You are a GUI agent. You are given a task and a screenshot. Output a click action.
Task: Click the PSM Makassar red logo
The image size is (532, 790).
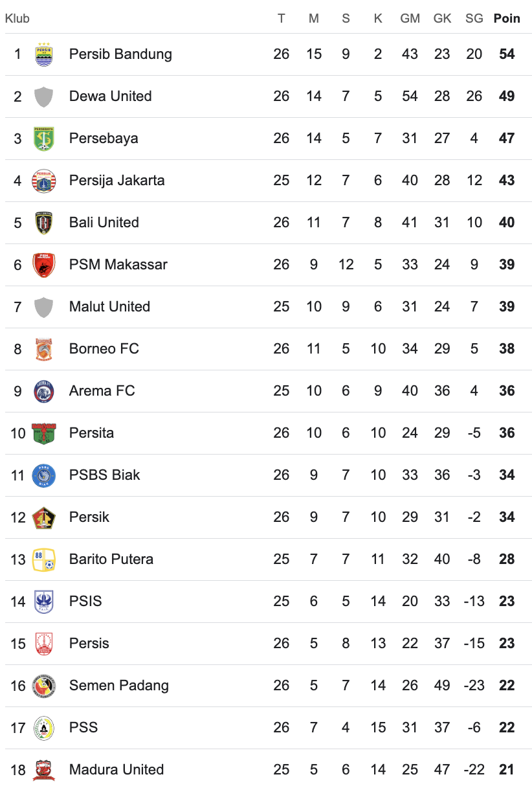(44, 265)
